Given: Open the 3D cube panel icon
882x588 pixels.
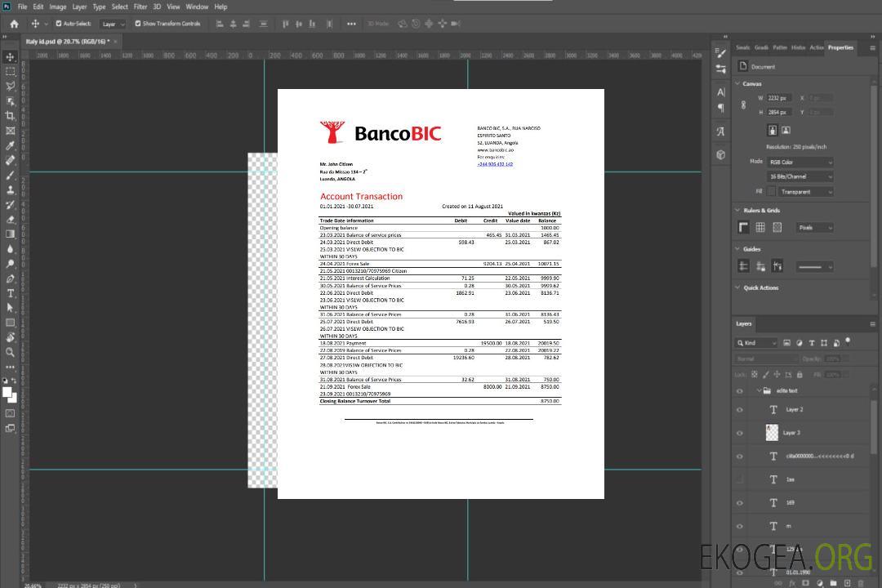Looking at the screenshot, I should click(x=721, y=154).
